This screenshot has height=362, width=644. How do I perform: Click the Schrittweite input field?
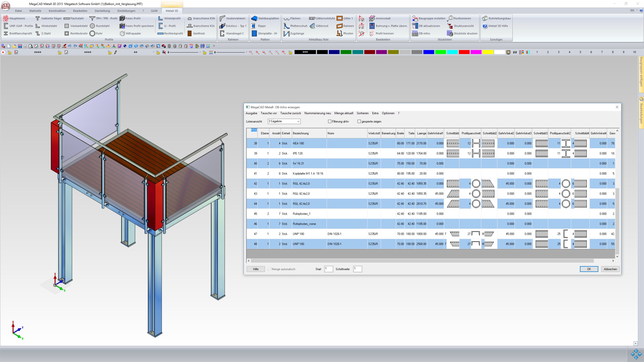click(x=358, y=269)
